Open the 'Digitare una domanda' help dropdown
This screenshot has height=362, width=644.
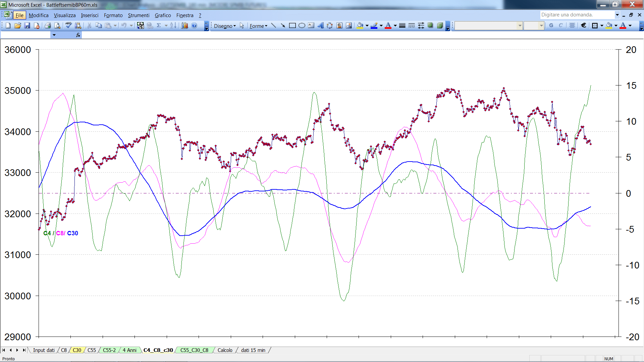coord(617,15)
